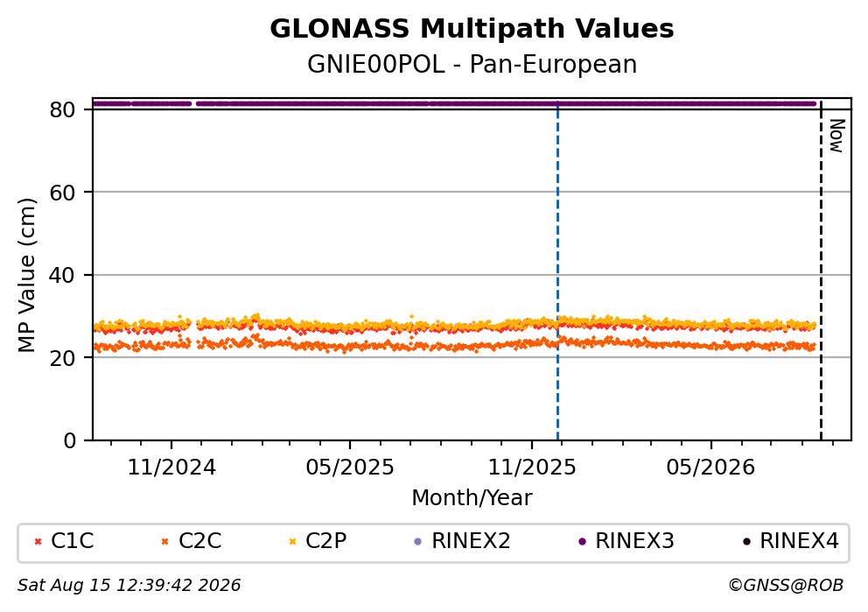Click the rotated Now label
Screen dimensions: 868x612
pos(836,136)
